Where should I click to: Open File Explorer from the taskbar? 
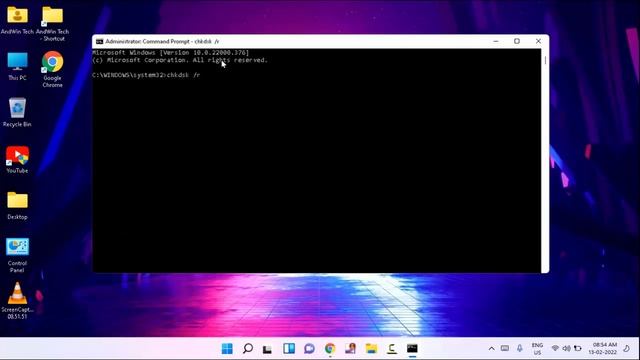pos(371,349)
